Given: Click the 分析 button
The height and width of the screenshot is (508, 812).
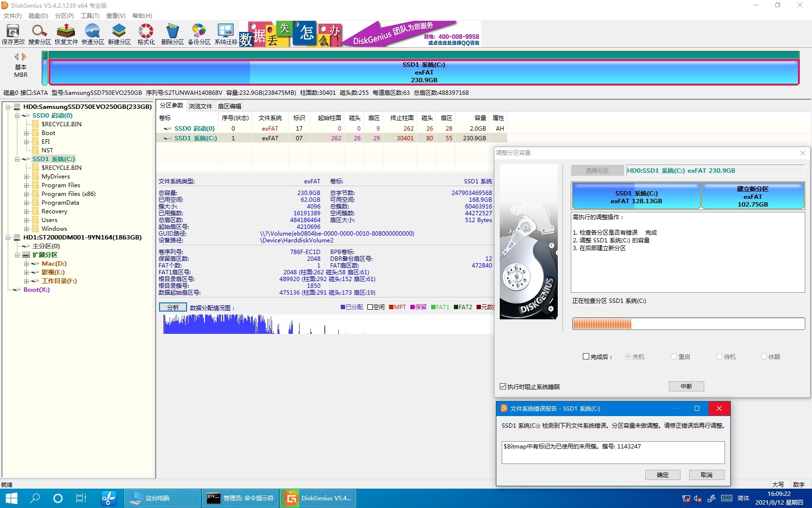Looking at the screenshot, I should click(173, 307).
